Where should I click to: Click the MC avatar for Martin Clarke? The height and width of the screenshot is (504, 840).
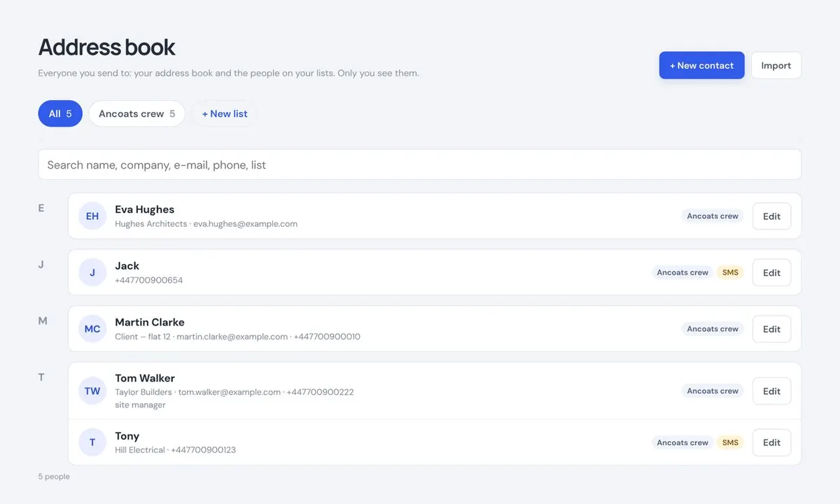pyautogui.click(x=92, y=329)
